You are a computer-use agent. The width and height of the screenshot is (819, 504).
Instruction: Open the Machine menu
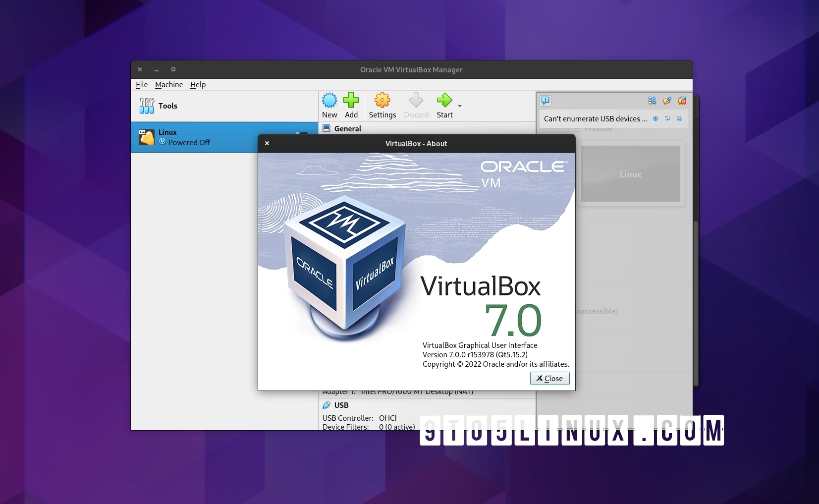pos(168,85)
